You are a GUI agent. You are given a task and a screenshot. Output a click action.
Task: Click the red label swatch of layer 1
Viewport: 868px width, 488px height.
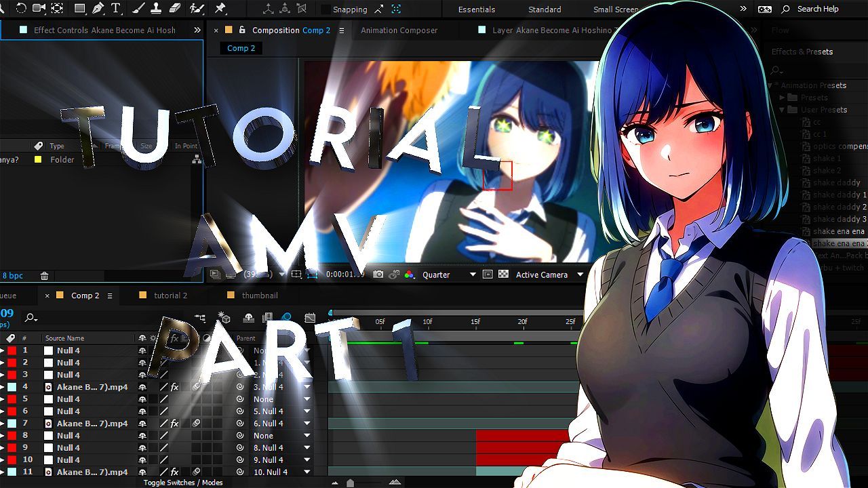pyautogui.click(x=12, y=350)
